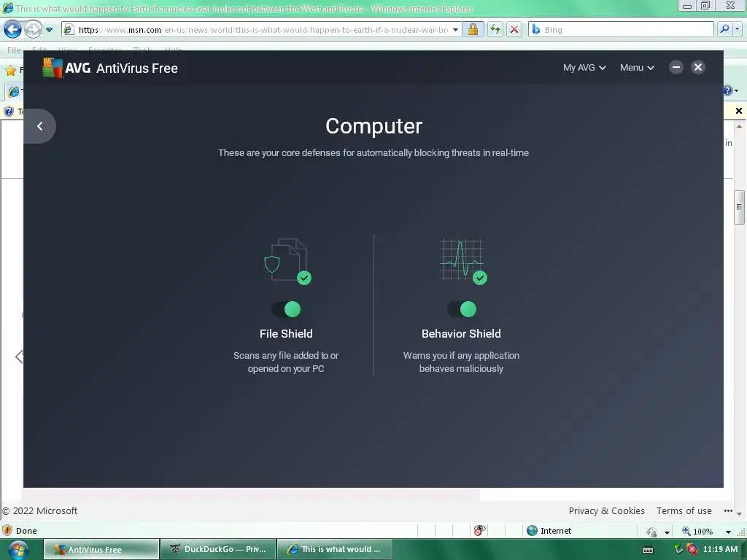This screenshot has width=747, height=560.
Task: Click the taskbar clock 11:19 AM
Action: click(720, 549)
